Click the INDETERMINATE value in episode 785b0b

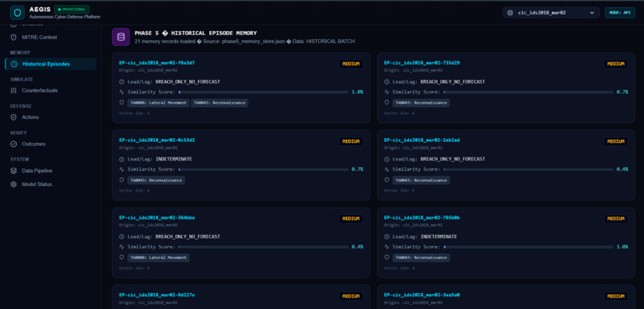pyautogui.click(x=439, y=237)
